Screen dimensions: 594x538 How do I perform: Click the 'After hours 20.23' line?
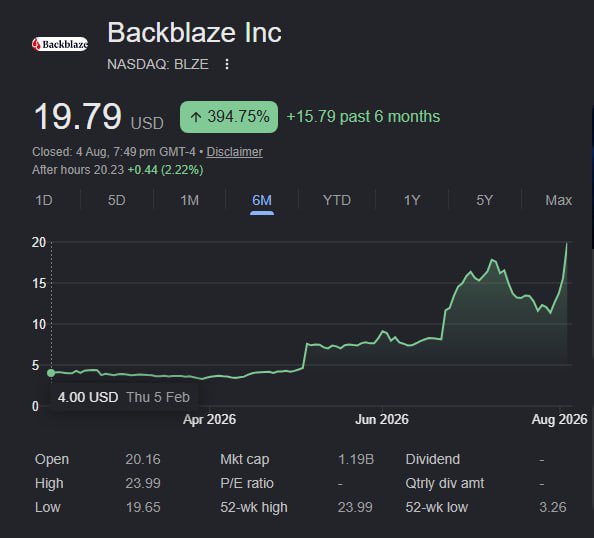point(117,170)
